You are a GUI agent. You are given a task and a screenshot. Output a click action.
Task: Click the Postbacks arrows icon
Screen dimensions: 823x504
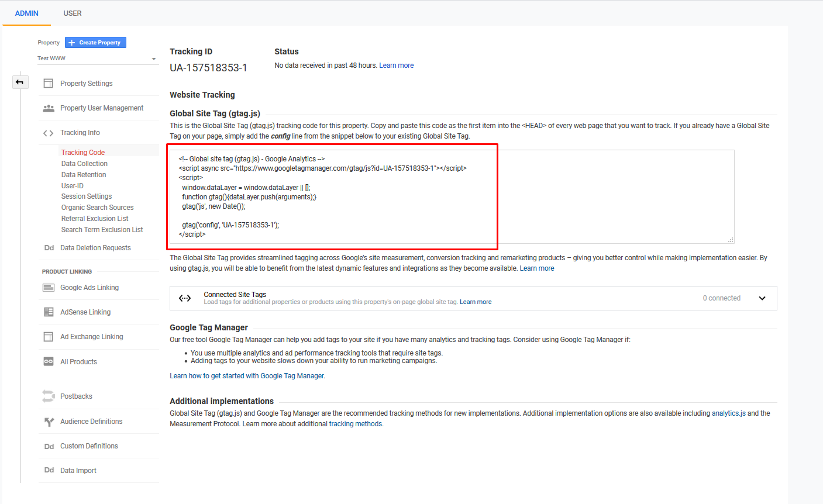(x=49, y=396)
